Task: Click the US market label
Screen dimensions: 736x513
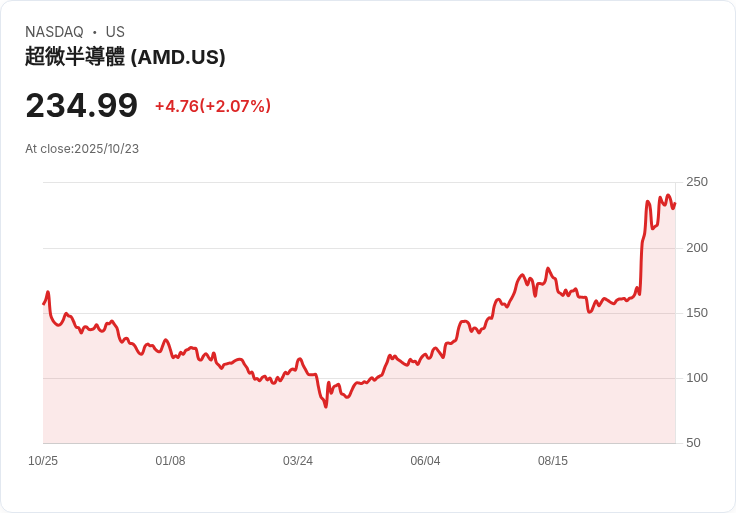Action: [115, 32]
